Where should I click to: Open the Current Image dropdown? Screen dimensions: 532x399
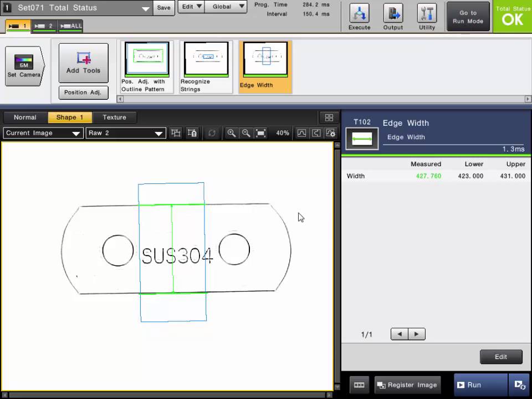(x=43, y=133)
